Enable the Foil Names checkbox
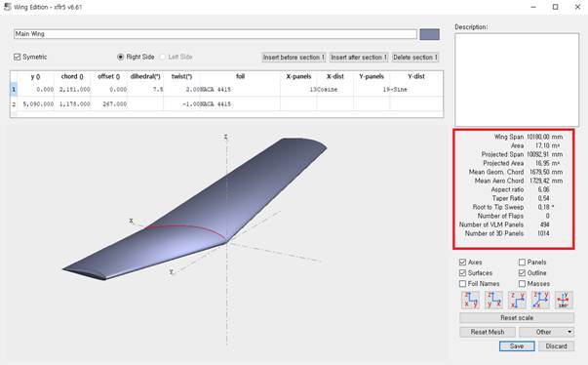The image size is (588, 365). pos(463,284)
